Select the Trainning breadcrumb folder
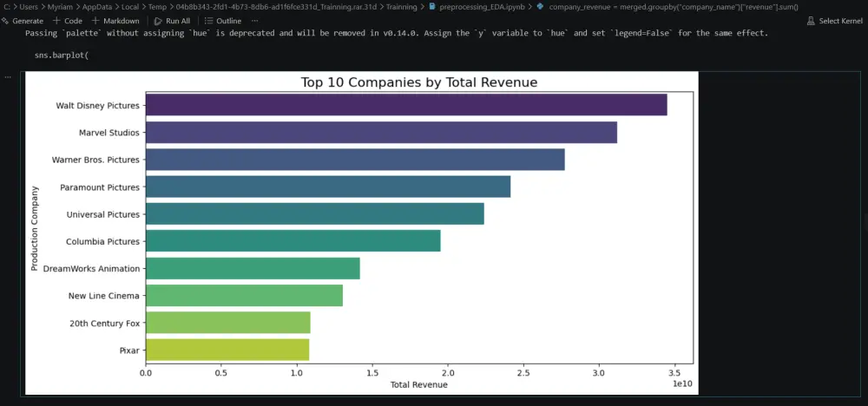 tap(401, 7)
